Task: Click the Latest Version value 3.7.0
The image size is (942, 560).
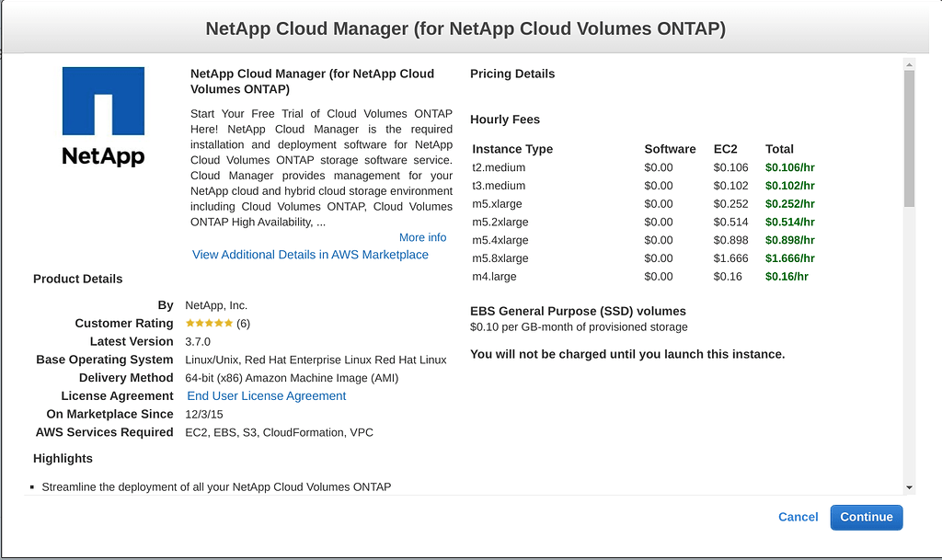Action: 199,341
